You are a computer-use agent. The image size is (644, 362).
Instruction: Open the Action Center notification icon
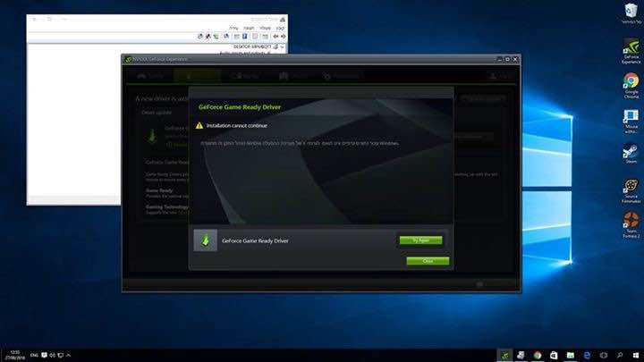(x=44, y=355)
